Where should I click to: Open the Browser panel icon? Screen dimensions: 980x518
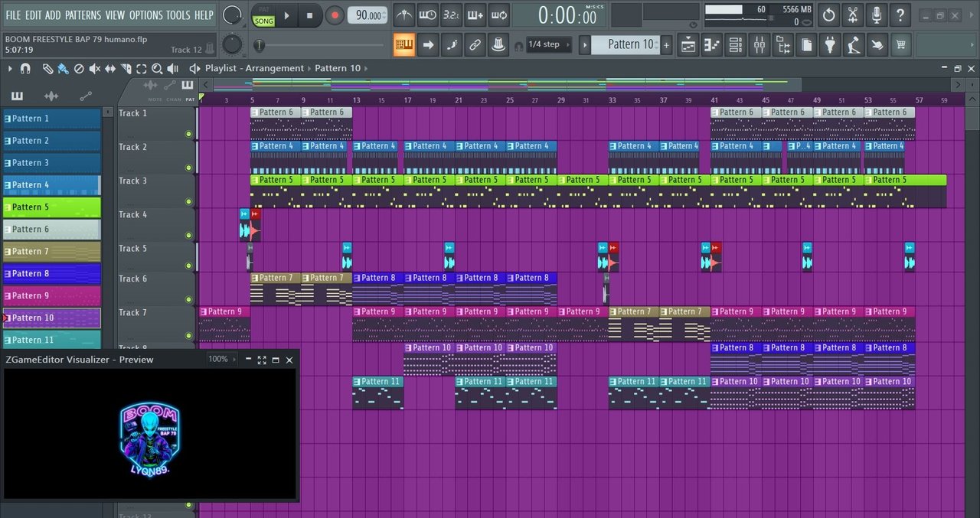pos(783,45)
